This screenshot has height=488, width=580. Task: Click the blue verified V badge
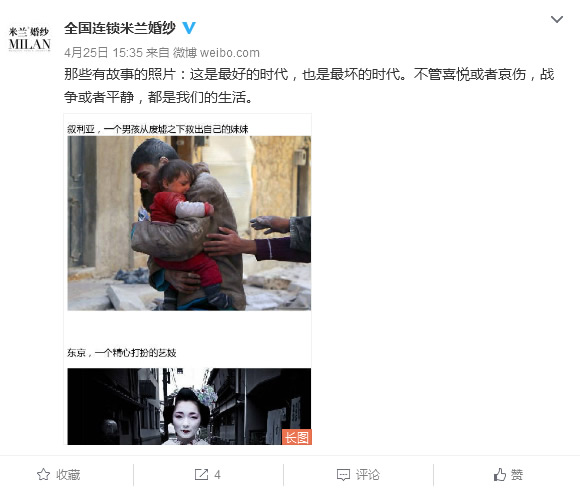coord(189,28)
